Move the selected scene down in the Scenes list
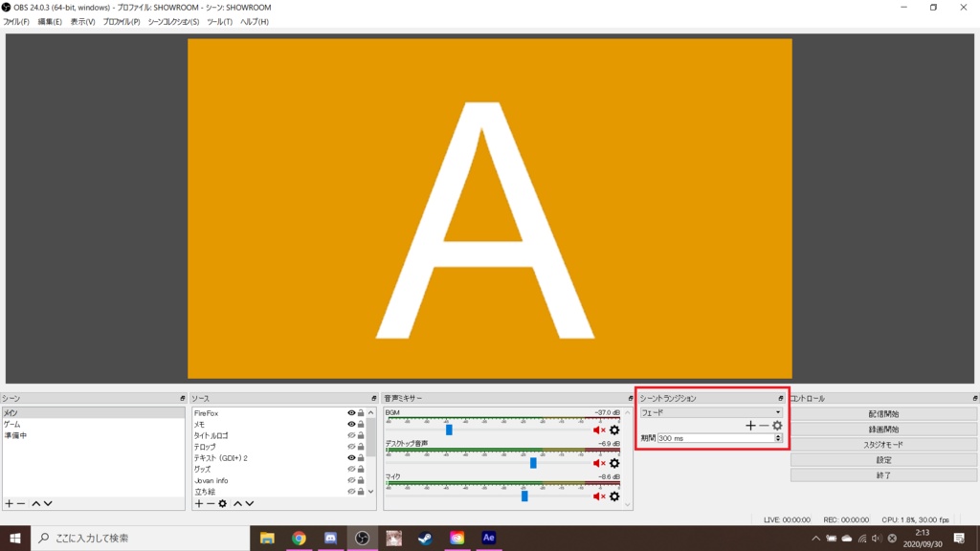The height and width of the screenshot is (551, 980). pos(48,503)
